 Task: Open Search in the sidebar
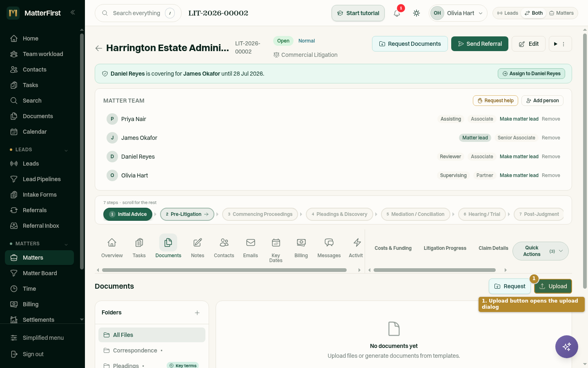tap(39, 101)
